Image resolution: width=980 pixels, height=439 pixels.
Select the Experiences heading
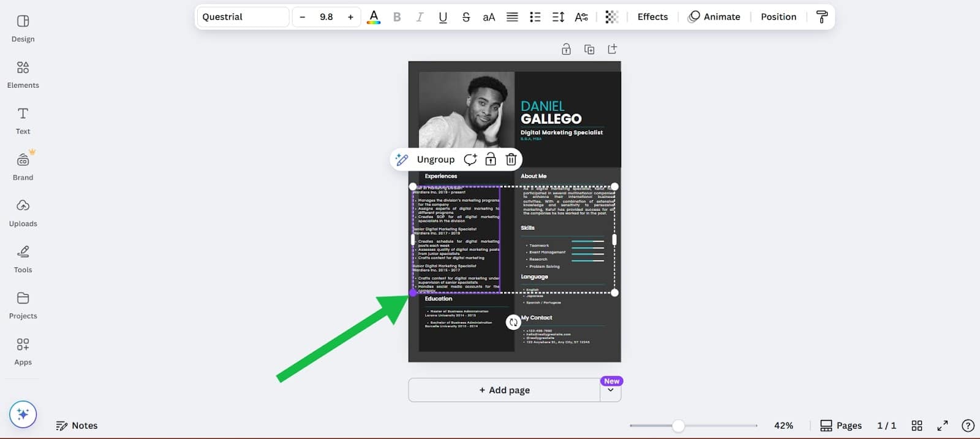[x=441, y=176]
